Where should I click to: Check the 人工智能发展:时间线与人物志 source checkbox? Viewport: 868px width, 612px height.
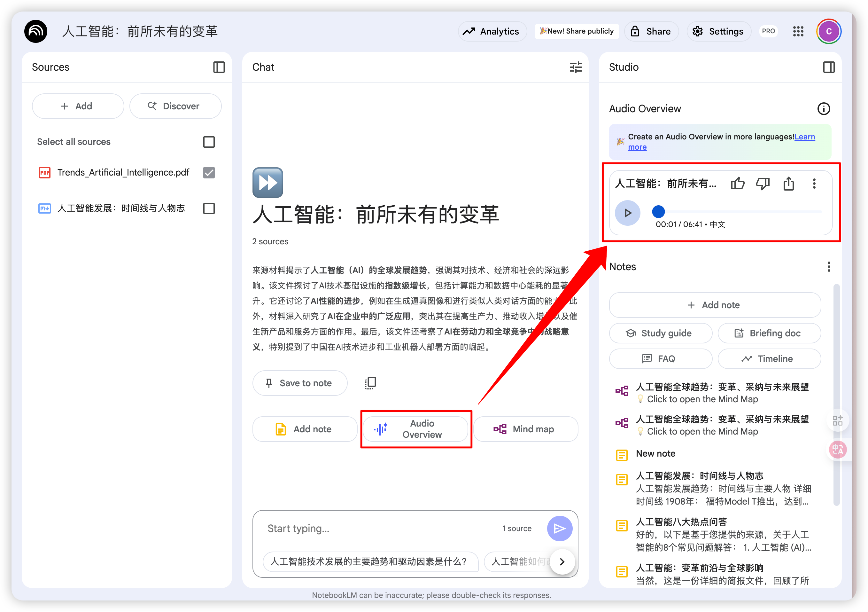point(209,208)
